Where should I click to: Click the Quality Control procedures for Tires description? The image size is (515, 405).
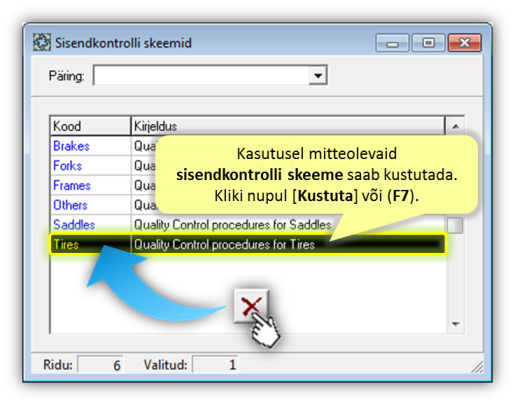(224, 244)
